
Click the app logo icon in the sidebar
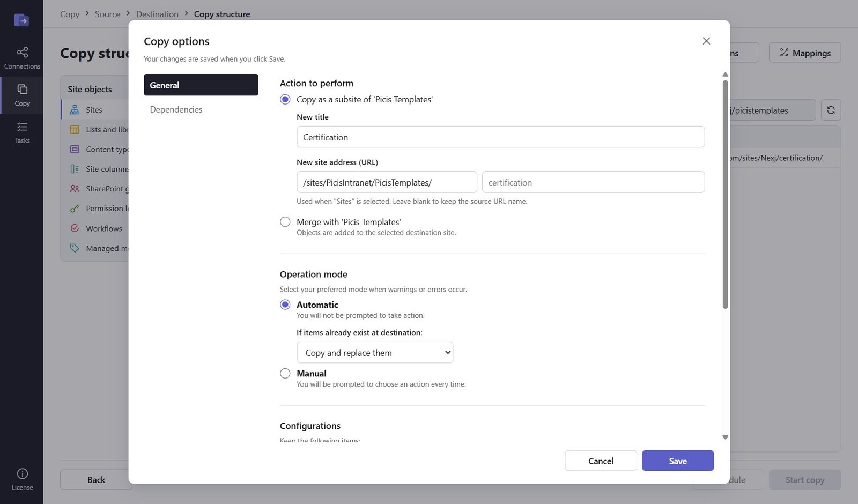tap(21, 20)
